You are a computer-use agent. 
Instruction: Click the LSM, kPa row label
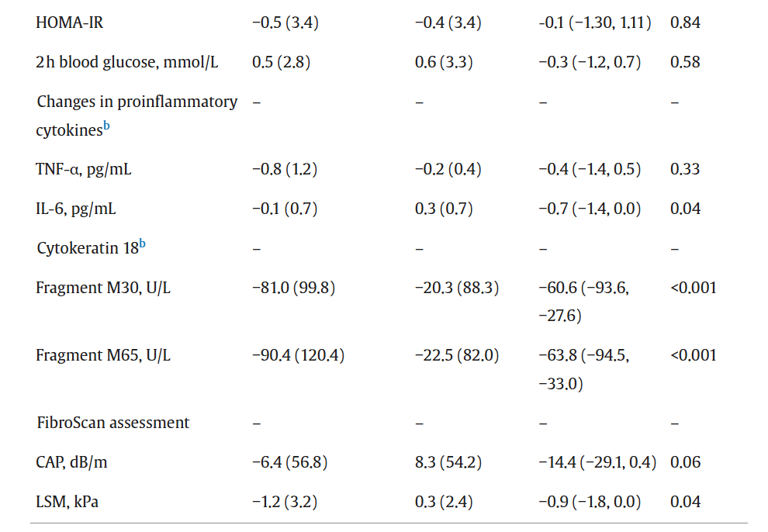[67, 503]
